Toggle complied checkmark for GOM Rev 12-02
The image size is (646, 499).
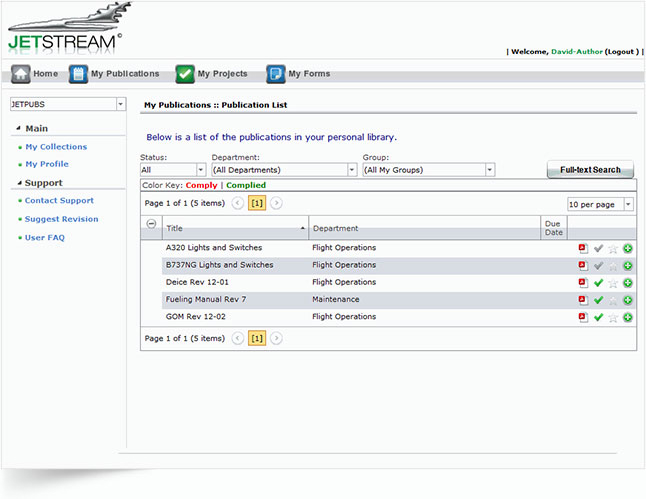coord(598,317)
